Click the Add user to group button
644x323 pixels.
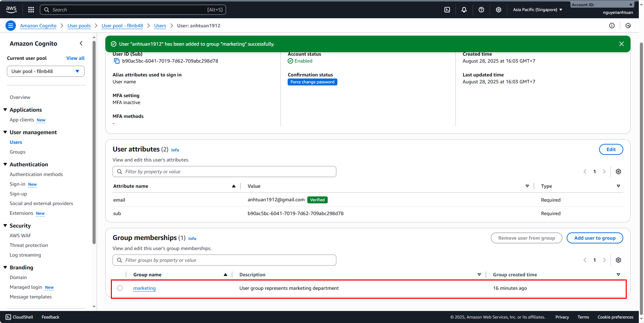pyautogui.click(x=595, y=238)
